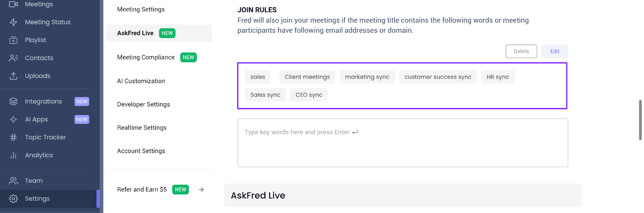Viewport: 644px width, 213px height.
Task: Focus the key words text input field
Action: pyautogui.click(x=402, y=143)
